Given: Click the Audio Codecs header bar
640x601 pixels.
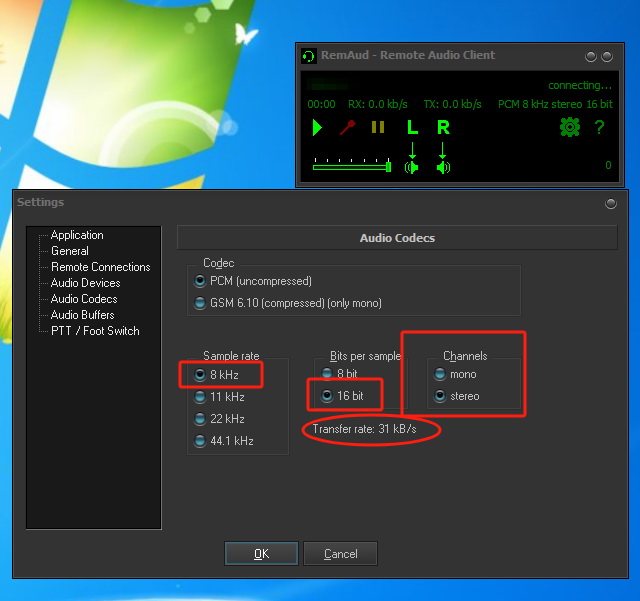Looking at the screenshot, I should tap(397, 238).
